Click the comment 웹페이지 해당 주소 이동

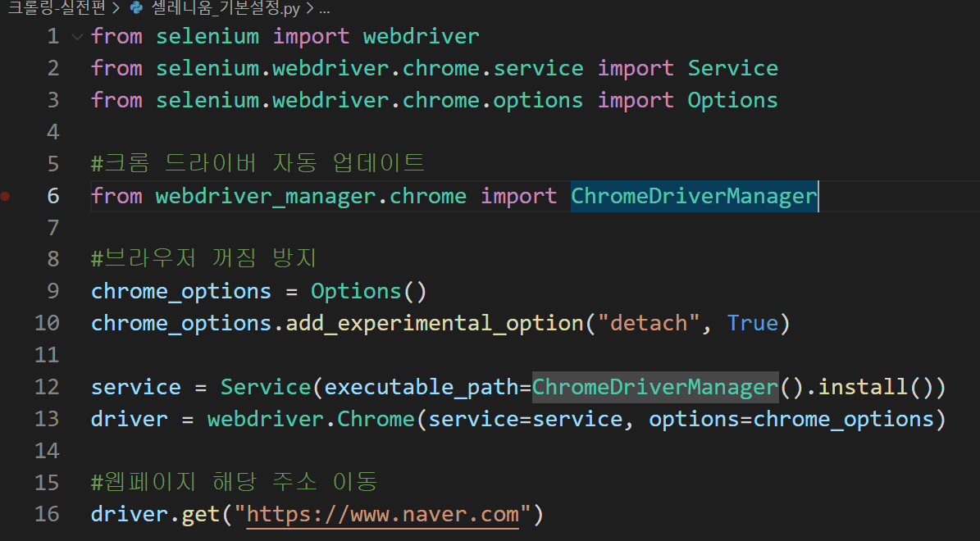tap(235, 483)
